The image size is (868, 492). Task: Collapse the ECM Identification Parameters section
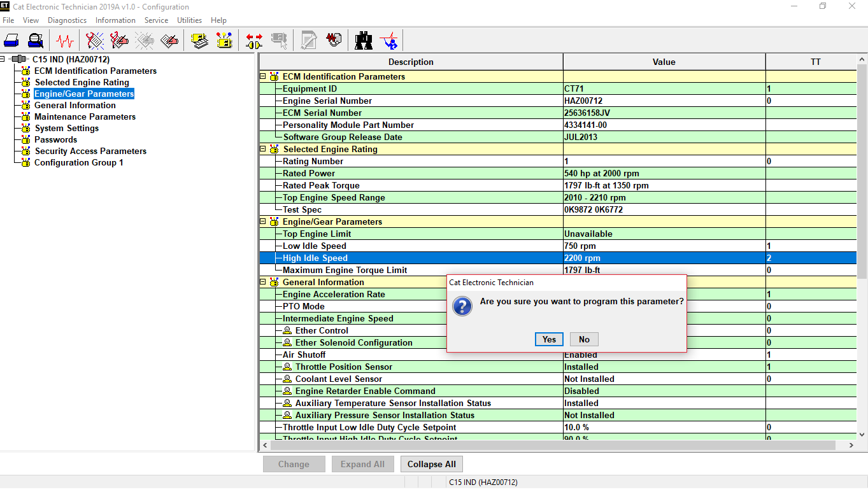[x=262, y=76]
